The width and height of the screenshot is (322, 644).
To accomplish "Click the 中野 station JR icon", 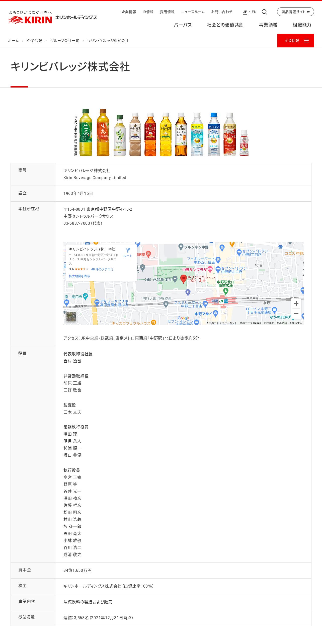I will point(221,301).
